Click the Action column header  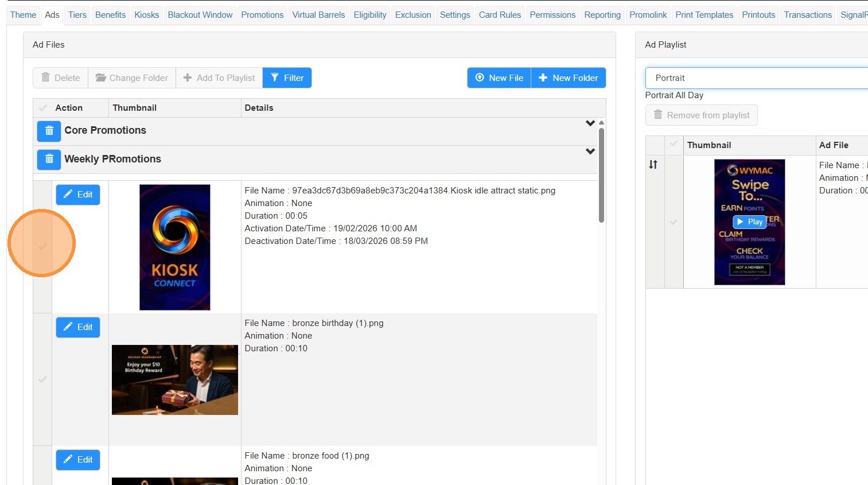pos(69,108)
